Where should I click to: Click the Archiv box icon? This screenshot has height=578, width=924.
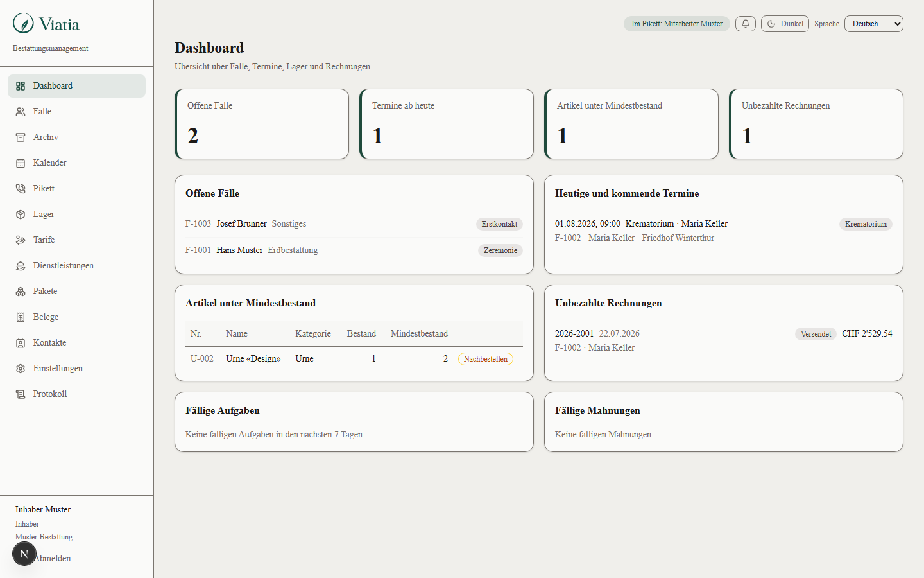click(21, 137)
